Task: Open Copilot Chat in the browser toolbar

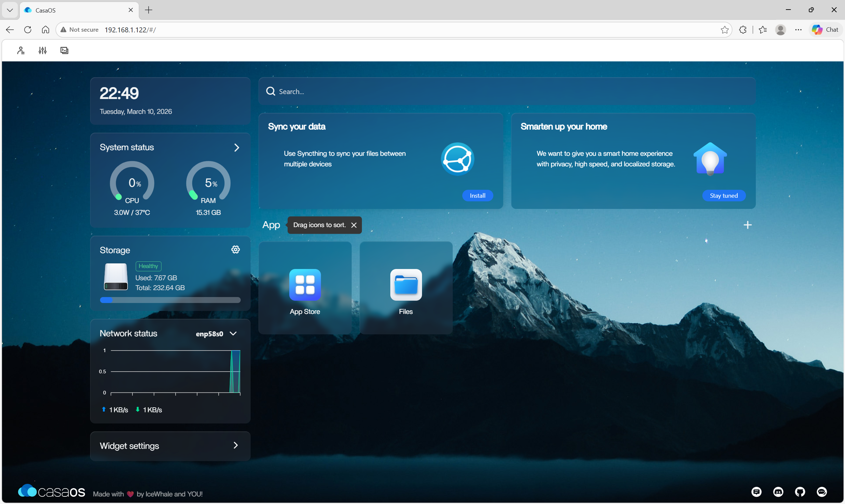Action: click(x=825, y=30)
